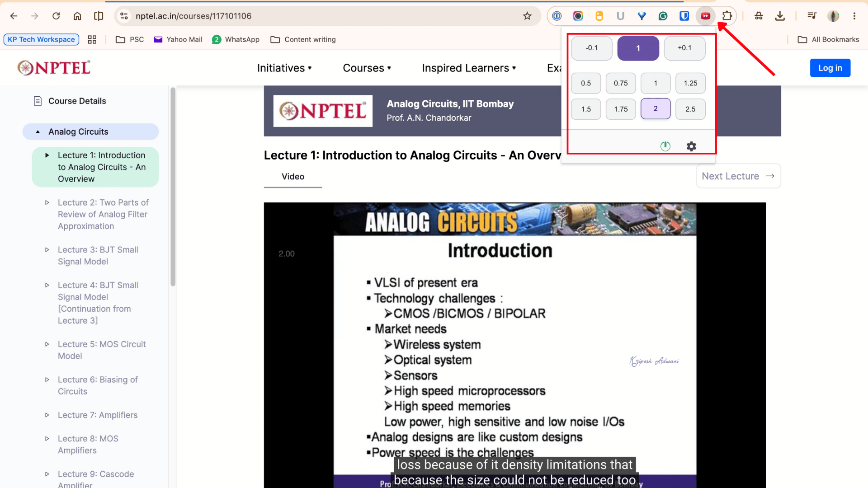Click the Grammarly extension icon
This screenshot has width=868, height=488.
coord(663,16)
